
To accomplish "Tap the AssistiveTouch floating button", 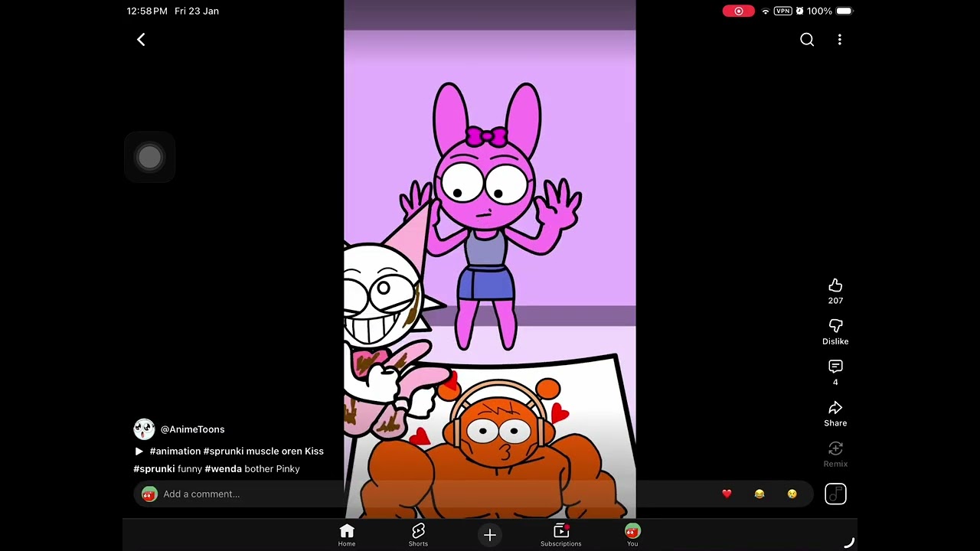I will [149, 158].
